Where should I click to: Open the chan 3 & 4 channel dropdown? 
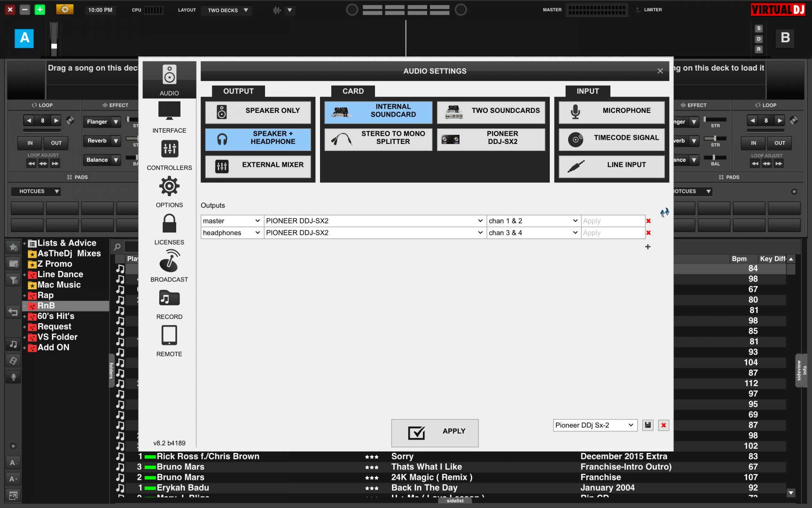coord(533,233)
